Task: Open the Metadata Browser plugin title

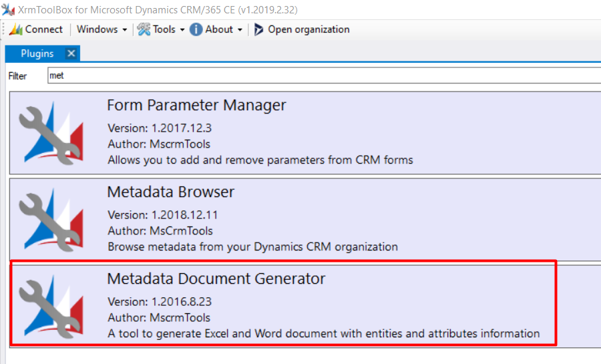Action: point(171,192)
